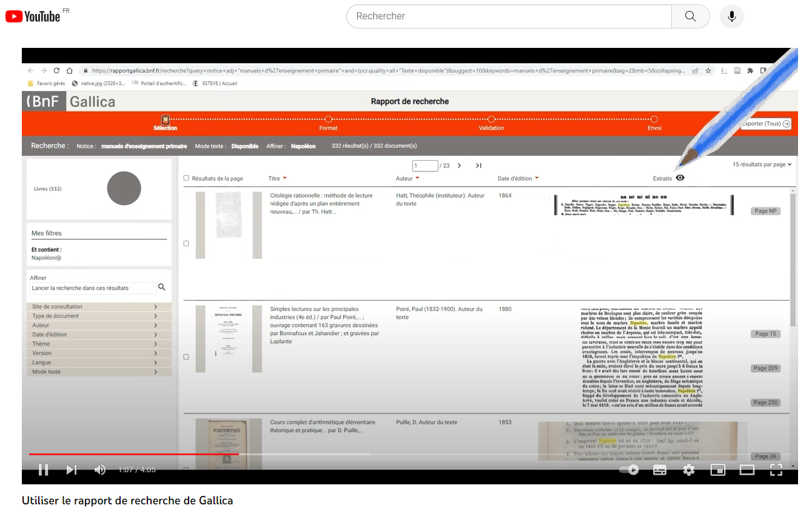The width and height of the screenshot is (812, 511).
Task: Pause the video with the pause button
Action: (43, 470)
